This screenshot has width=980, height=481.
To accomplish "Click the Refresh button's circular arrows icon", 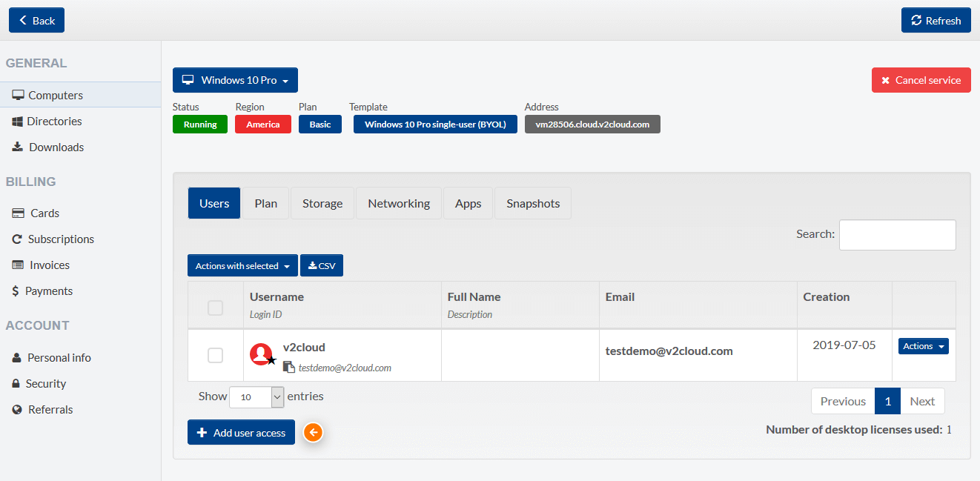I will 917,20.
